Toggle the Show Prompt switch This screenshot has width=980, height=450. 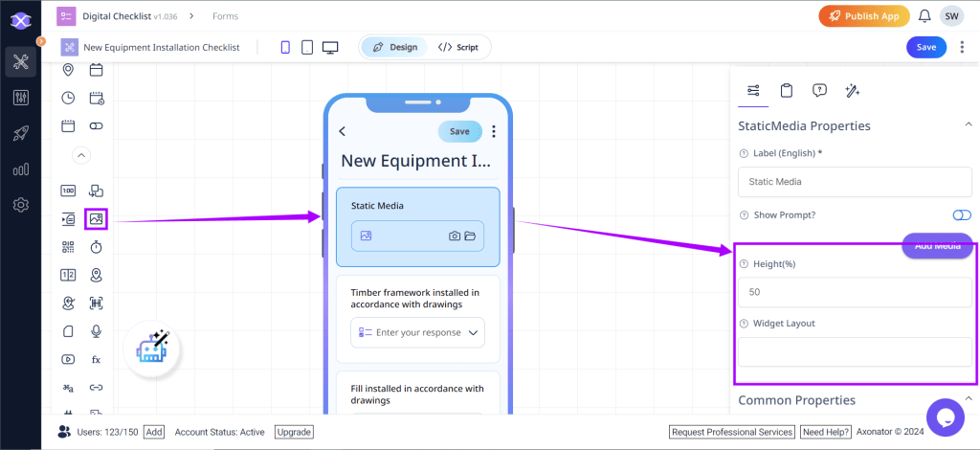961,215
